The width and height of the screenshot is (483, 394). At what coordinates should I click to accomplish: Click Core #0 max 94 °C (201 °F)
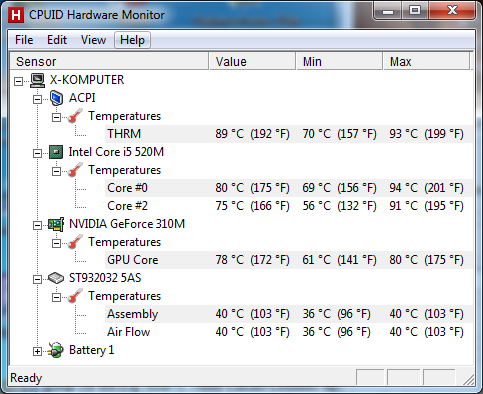426,188
